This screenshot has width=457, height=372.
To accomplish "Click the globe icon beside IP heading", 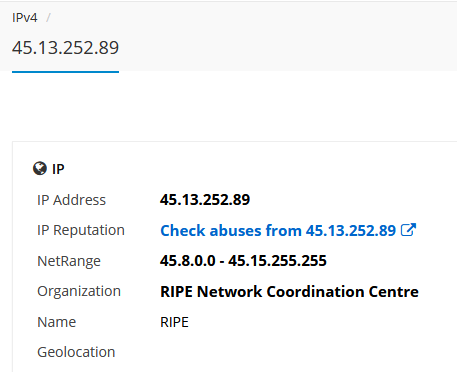I will (x=40, y=168).
